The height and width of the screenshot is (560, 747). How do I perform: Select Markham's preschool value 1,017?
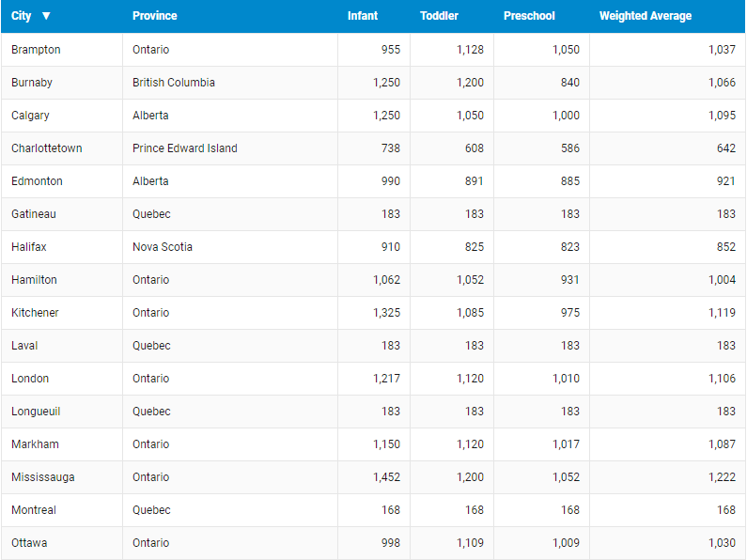pyautogui.click(x=566, y=444)
